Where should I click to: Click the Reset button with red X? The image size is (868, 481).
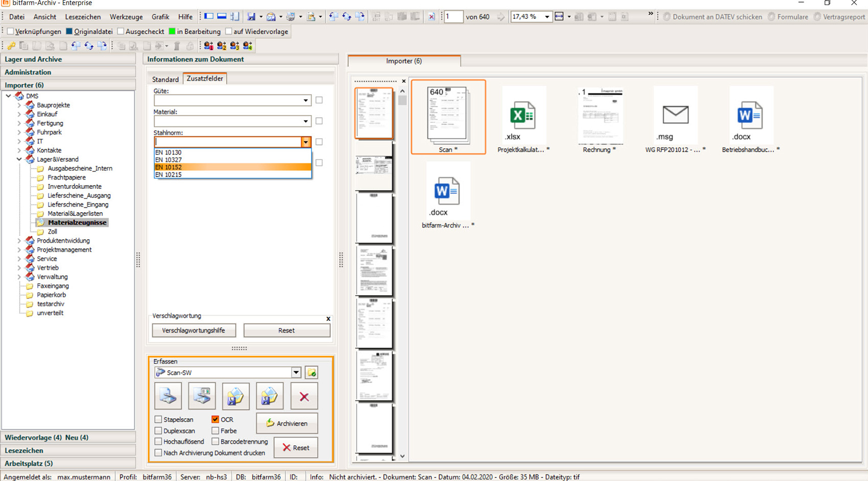click(x=296, y=447)
